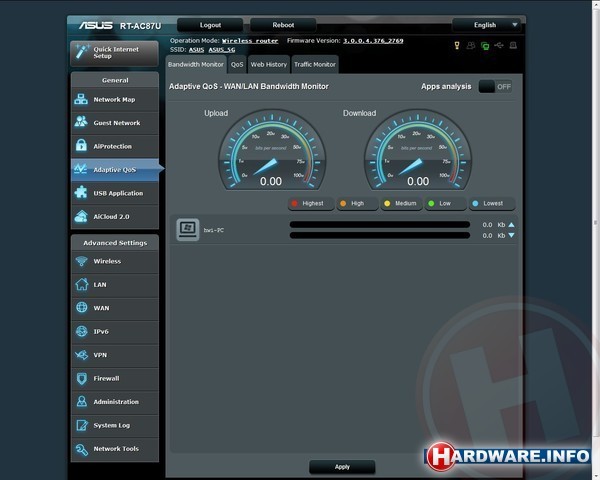
Task: Open the firmware version 3.0.0.4.376_2769 link
Action: click(x=373, y=41)
